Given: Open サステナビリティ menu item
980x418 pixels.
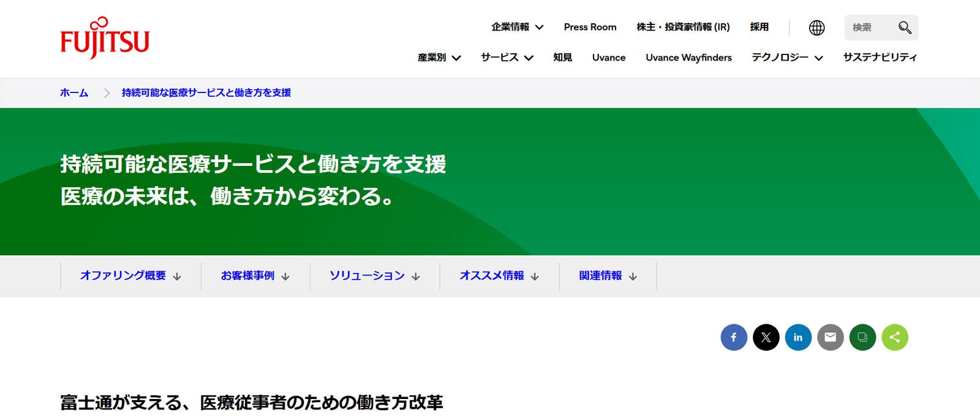Looking at the screenshot, I should coord(880,58).
